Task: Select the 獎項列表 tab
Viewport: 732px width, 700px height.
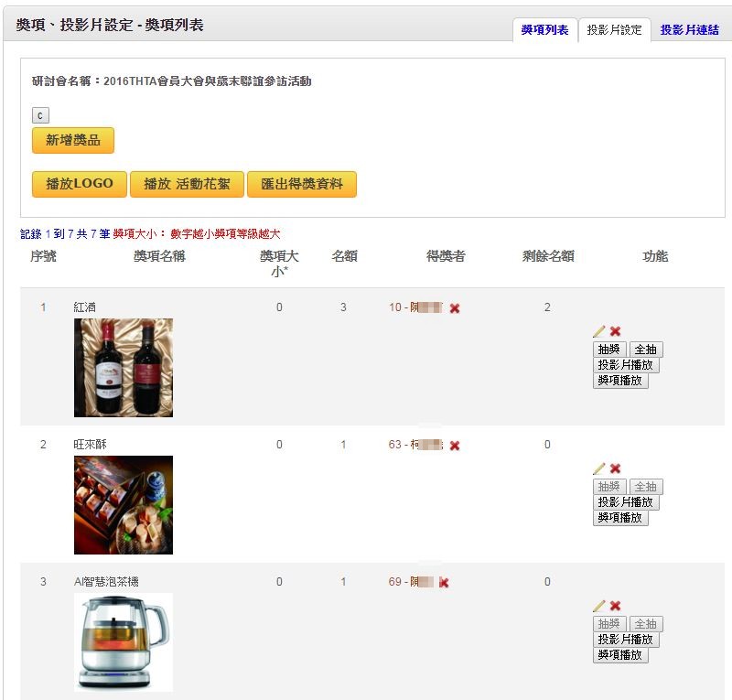Action: click(544, 30)
